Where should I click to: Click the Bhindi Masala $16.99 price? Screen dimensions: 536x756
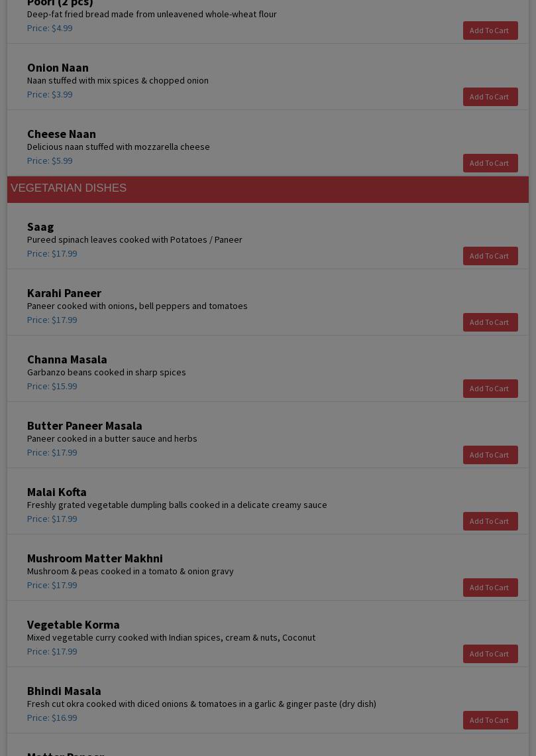click(52, 718)
